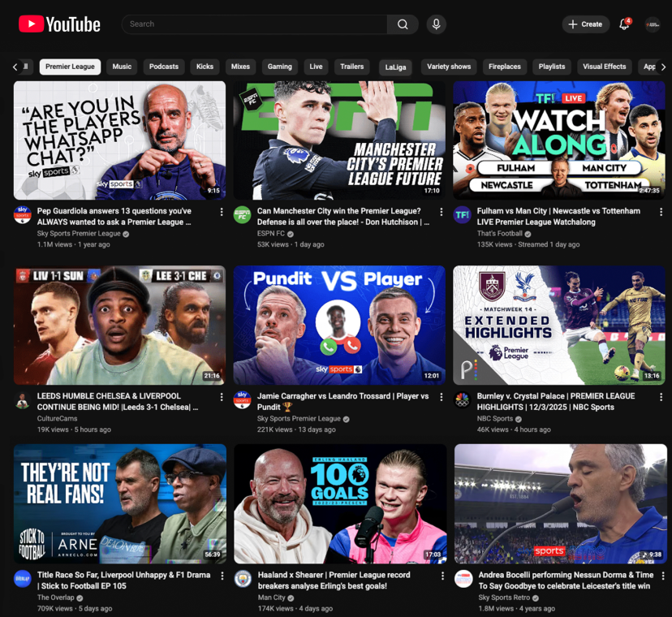The width and height of the screenshot is (672, 617).
Task: Click the YouTube logo home icon
Action: 59,24
